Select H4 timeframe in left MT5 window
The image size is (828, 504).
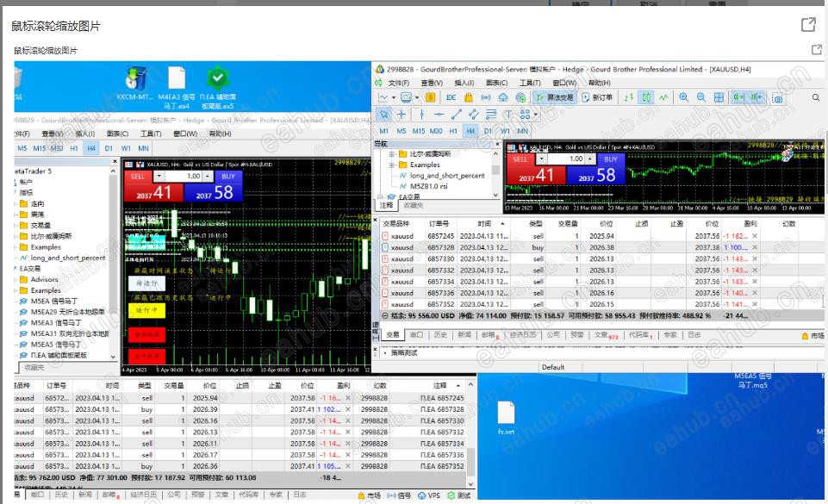coord(91,148)
